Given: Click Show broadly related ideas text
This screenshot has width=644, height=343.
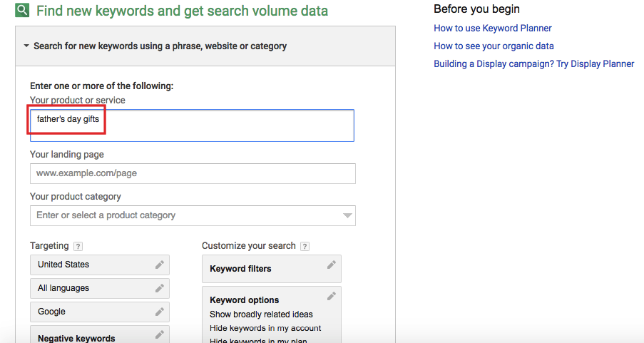Looking at the screenshot, I should (x=261, y=314).
